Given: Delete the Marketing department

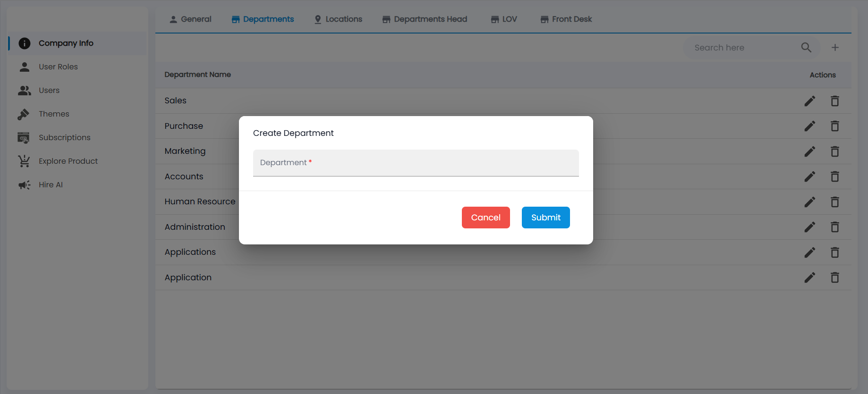Looking at the screenshot, I should (x=835, y=151).
